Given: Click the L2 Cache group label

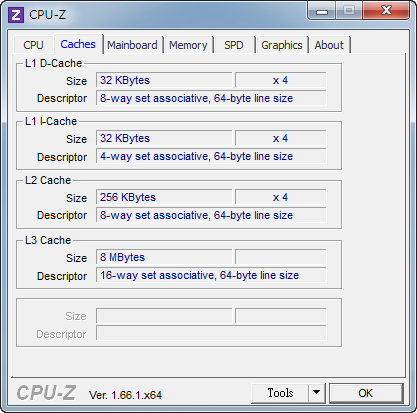Looking at the screenshot, I should 48,180.
